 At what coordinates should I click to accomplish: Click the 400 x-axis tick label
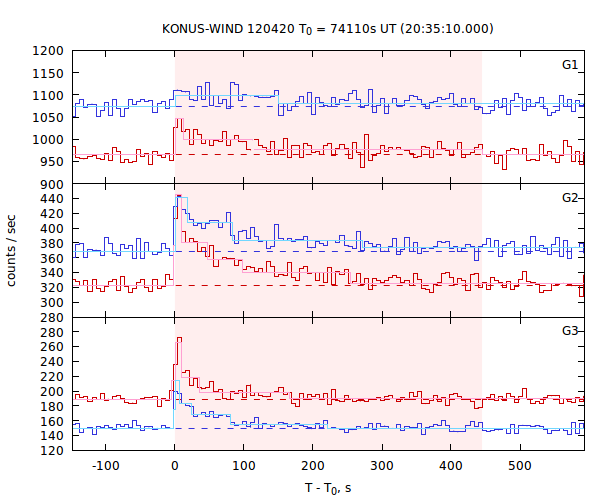click(x=451, y=466)
